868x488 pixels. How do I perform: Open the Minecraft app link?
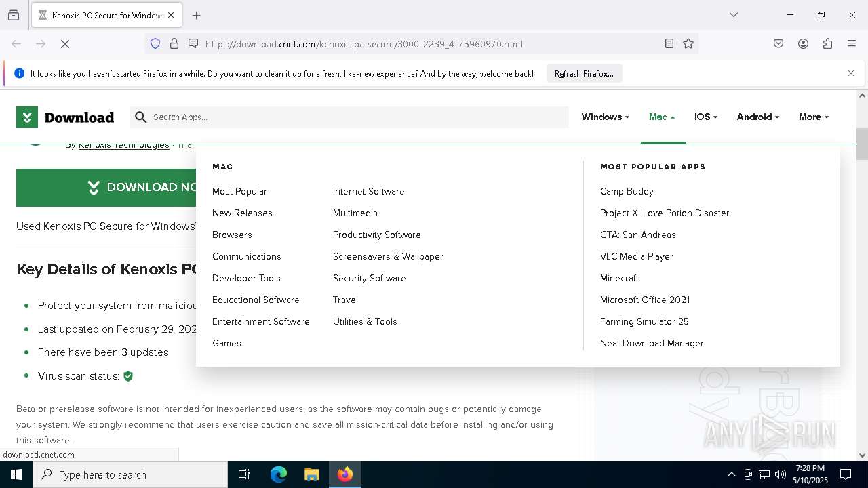pyautogui.click(x=619, y=278)
